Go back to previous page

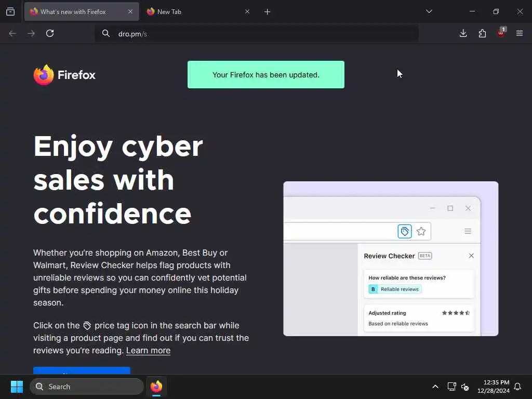(x=12, y=33)
